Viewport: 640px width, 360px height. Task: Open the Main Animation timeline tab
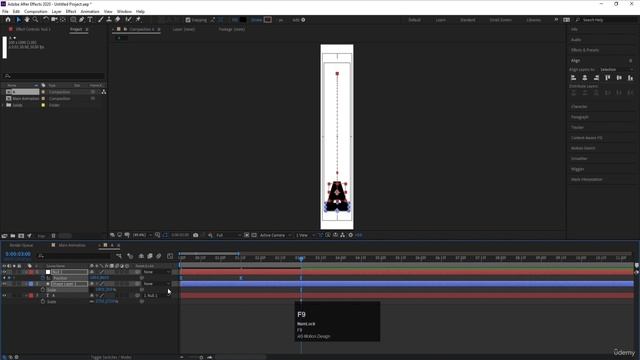[72, 245]
